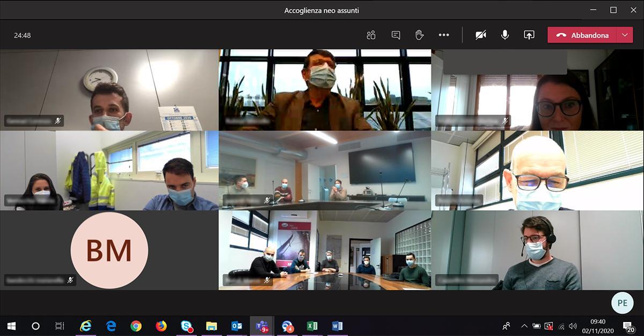Raise your hand in the meeting
The height and width of the screenshot is (336, 644).
pyautogui.click(x=420, y=35)
